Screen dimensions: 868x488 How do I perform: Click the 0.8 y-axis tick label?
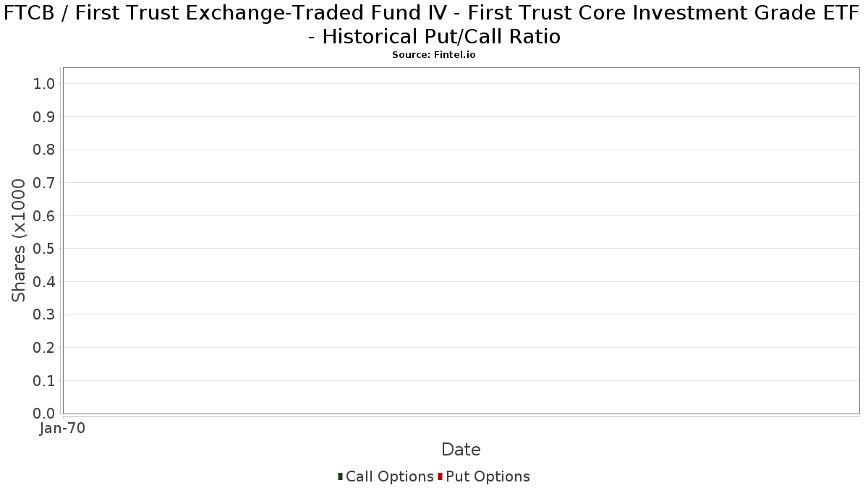pyautogui.click(x=44, y=150)
